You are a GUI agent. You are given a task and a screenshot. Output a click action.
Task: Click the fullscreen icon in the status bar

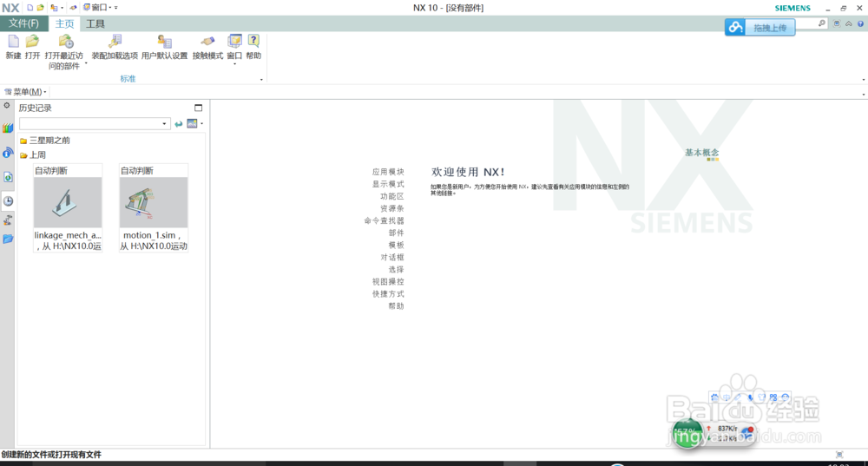(839, 455)
